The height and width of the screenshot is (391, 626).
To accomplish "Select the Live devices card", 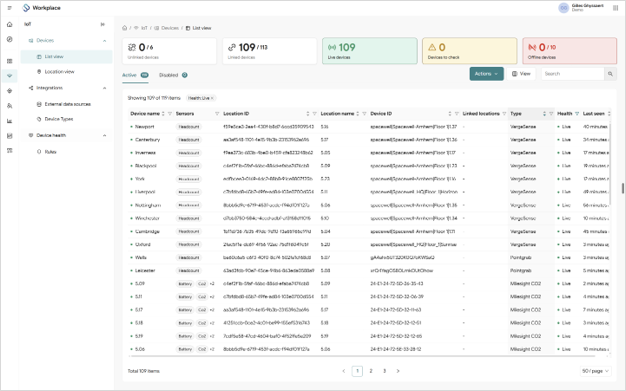I will pyautogui.click(x=370, y=51).
